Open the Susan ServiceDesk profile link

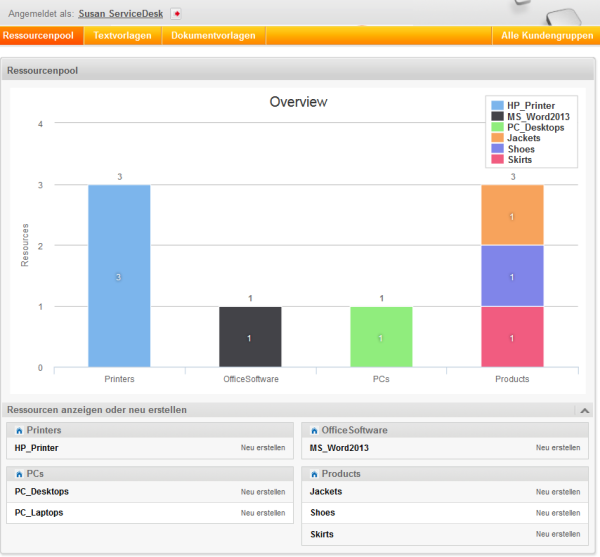[x=121, y=14]
